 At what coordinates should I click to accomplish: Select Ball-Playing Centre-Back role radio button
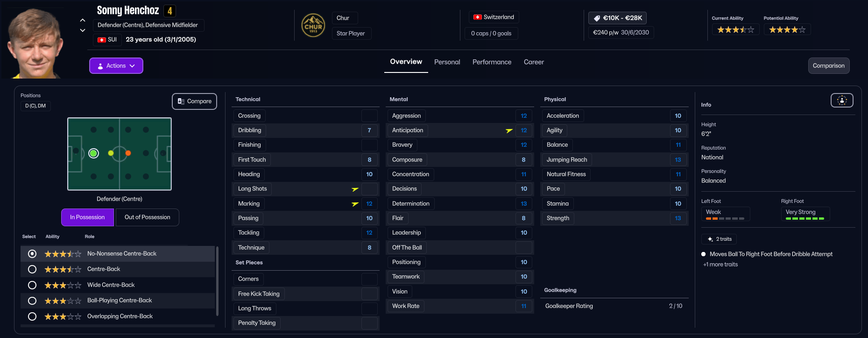[32, 301]
